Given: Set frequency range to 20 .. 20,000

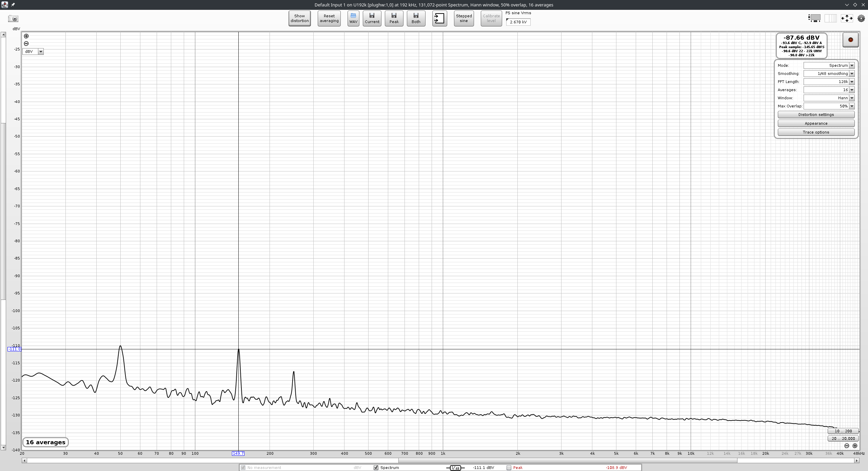Looking at the screenshot, I should (843, 438).
